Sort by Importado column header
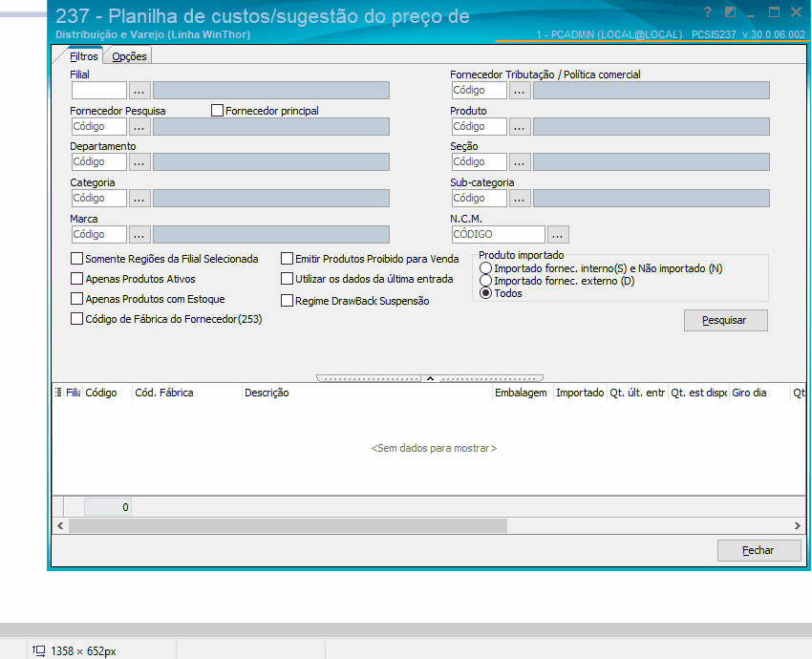 pyautogui.click(x=581, y=393)
